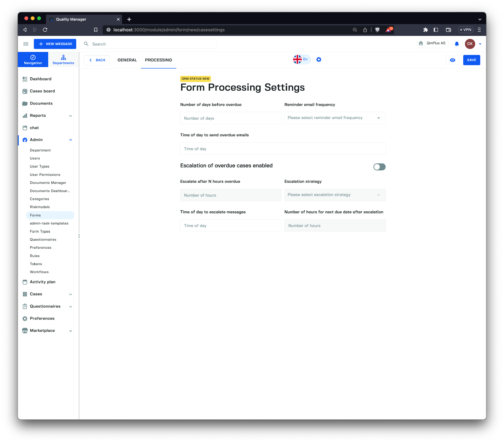
Task: Click the hamburger menu icon
Action: point(26,44)
